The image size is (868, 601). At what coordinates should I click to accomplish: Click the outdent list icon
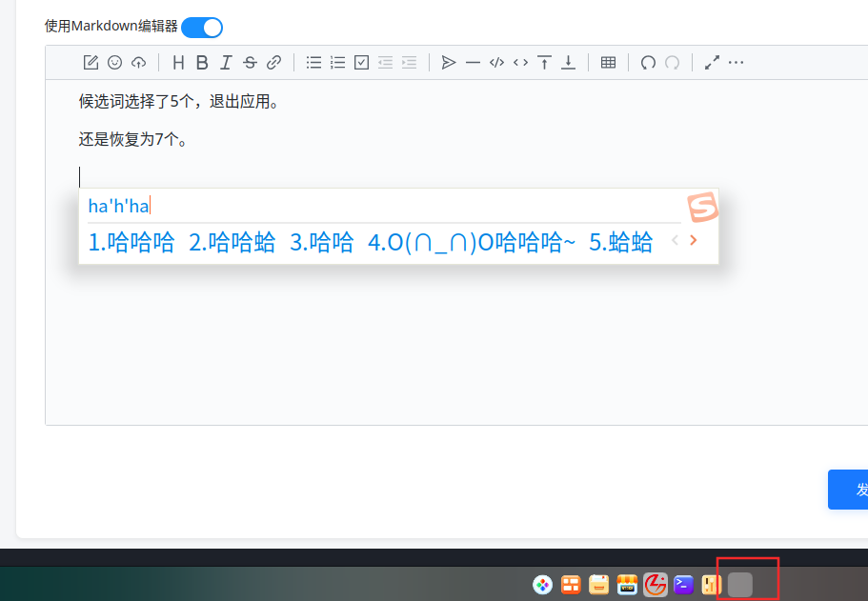(x=385, y=63)
